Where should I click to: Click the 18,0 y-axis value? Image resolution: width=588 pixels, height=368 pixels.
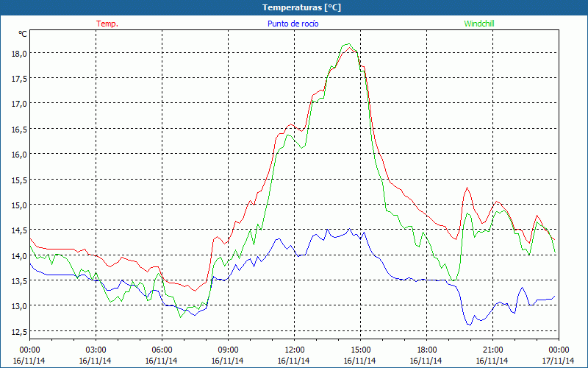click(19, 54)
